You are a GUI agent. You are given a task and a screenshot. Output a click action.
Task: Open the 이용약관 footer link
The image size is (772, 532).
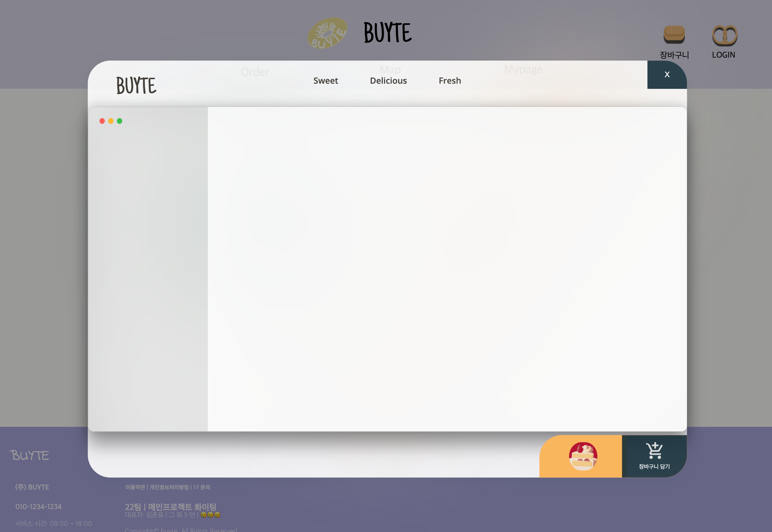coord(135,487)
